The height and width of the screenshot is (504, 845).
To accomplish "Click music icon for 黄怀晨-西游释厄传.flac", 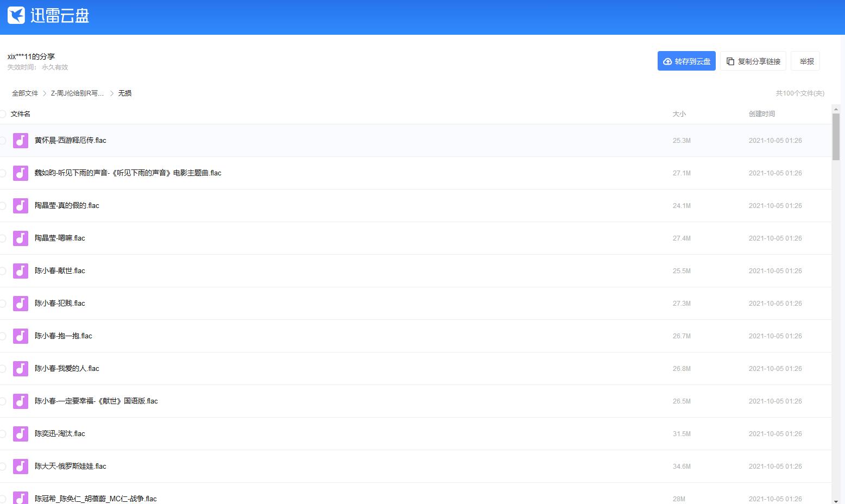I will click(x=21, y=141).
